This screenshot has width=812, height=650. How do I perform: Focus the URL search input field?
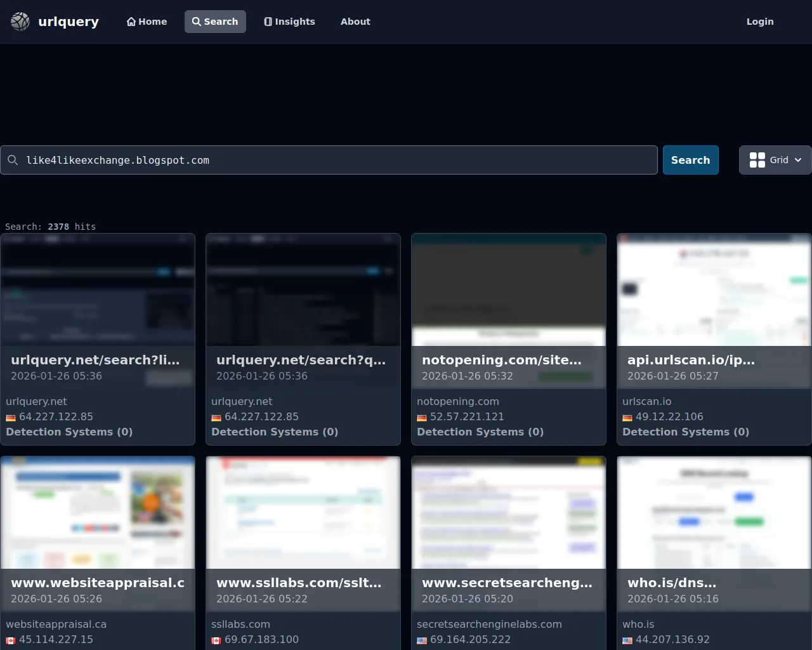tap(336, 161)
